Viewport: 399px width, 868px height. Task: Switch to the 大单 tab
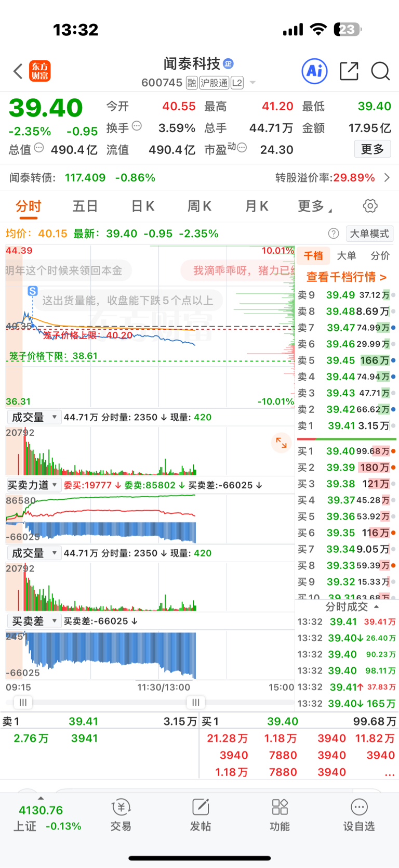point(347,255)
